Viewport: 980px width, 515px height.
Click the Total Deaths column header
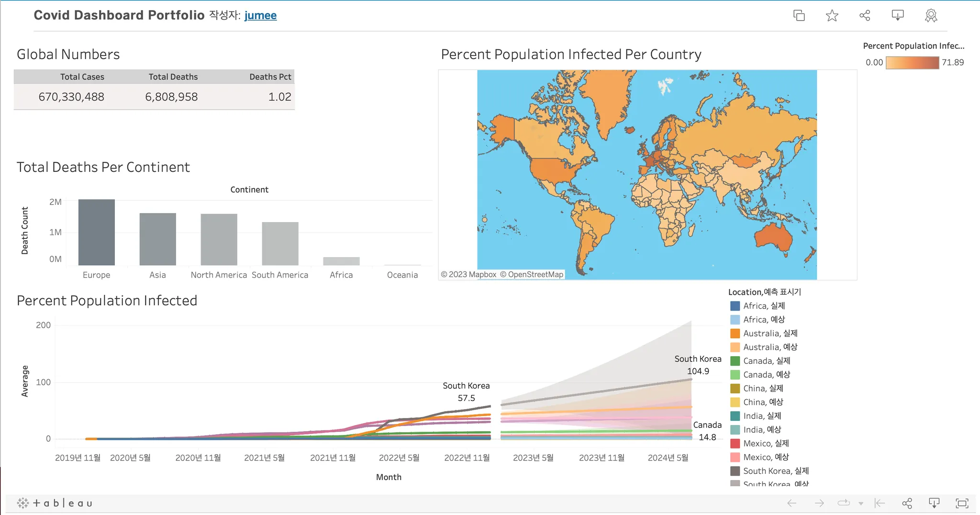[x=173, y=77]
